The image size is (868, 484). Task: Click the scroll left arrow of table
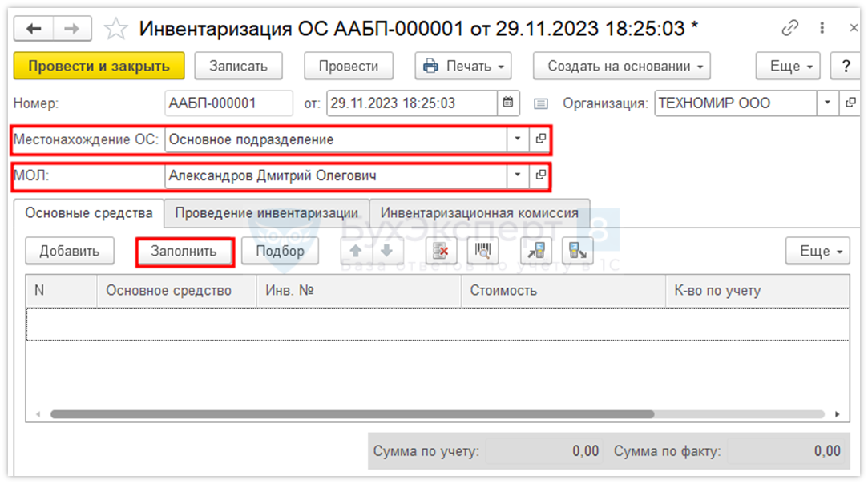[x=38, y=414]
